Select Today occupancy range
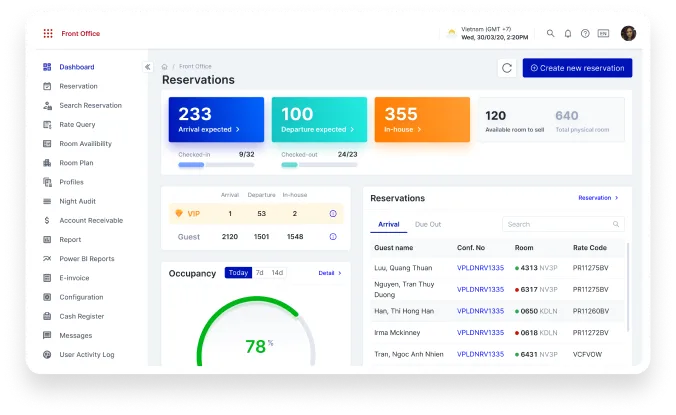 (238, 273)
